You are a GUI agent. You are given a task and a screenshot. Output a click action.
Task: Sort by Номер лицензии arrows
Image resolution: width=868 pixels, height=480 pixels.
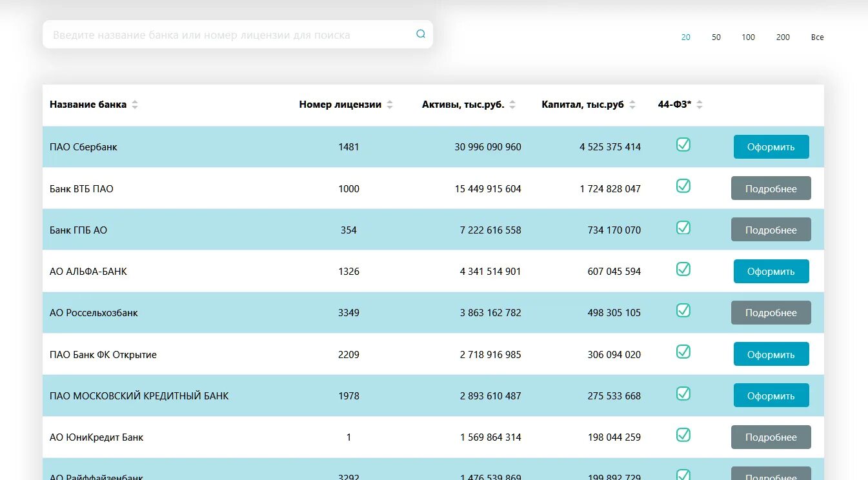[390, 105]
